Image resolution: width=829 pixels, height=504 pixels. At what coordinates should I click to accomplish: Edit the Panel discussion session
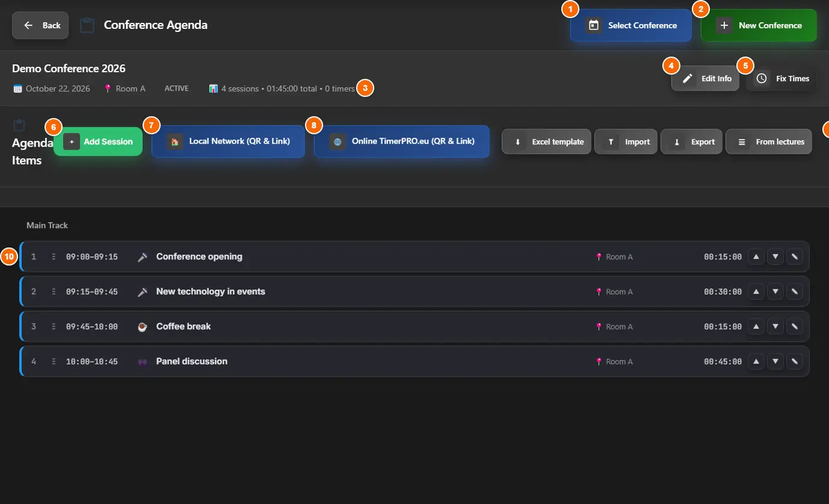(x=795, y=361)
